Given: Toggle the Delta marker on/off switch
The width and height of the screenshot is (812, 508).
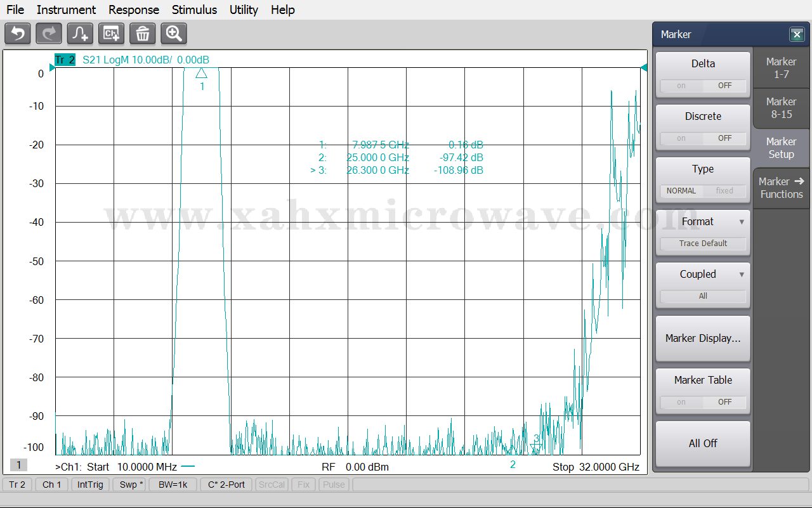Looking at the screenshot, I should tap(703, 86).
